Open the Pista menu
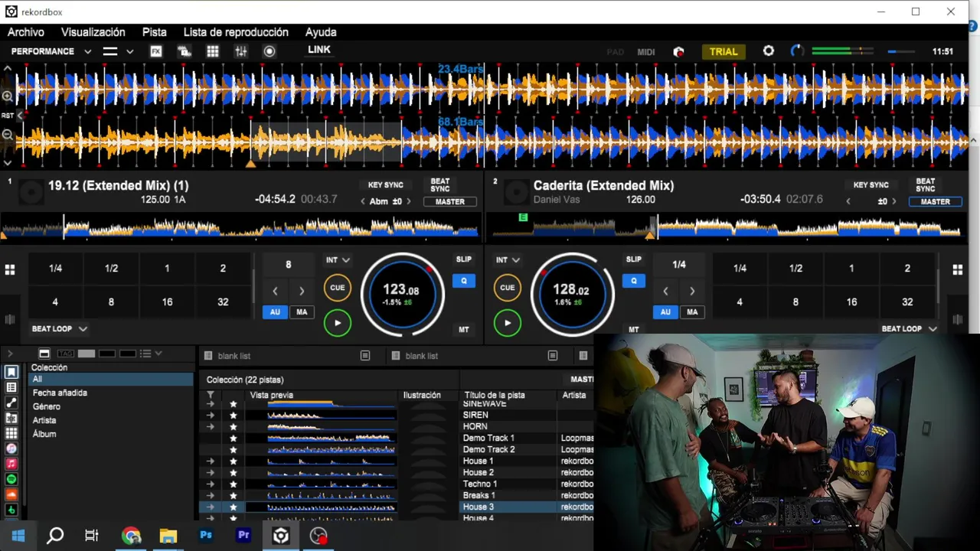Image resolution: width=980 pixels, height=551 pixels. pos(155,32)
